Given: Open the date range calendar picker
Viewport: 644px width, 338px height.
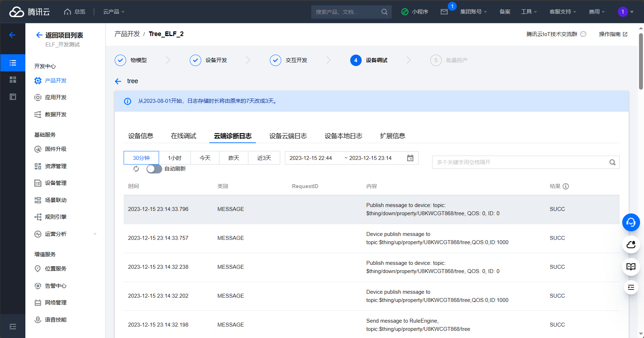Looking at the screenshot, I should click(x=410, y=158).
